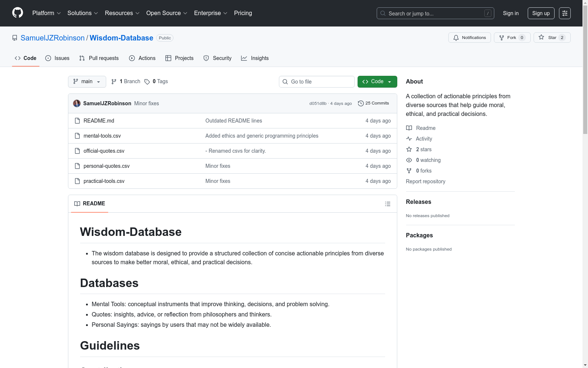The height and width of the screenshot is (368, 588).
Task: Click the tag icon beside Tags
Action: tap(147, 82)
